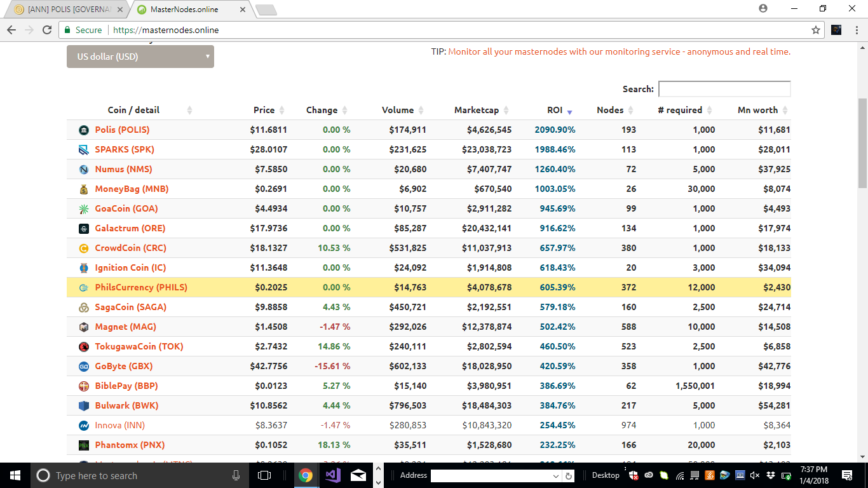Click the SPARKS coin logo icon
This screenshot has width=868, height=488.
(x=83, y=150)
